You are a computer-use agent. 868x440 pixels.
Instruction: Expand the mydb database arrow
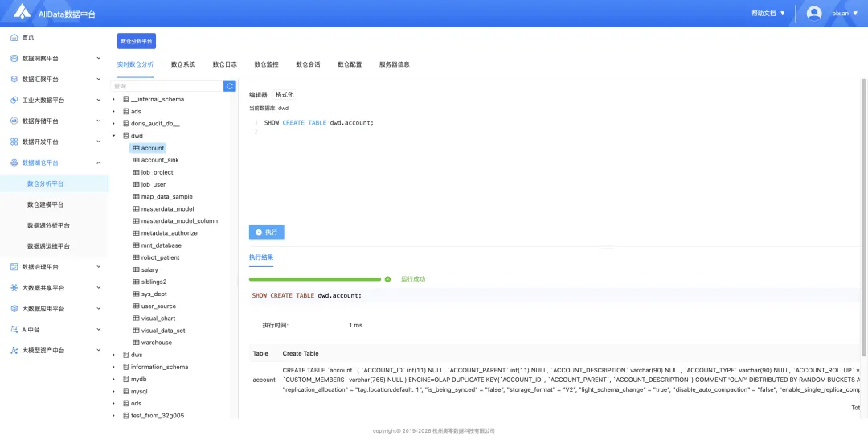[x=113, y=379]
